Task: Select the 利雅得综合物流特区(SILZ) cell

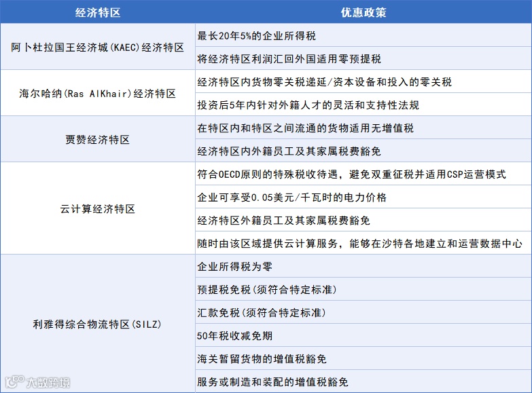Action: 98,324
